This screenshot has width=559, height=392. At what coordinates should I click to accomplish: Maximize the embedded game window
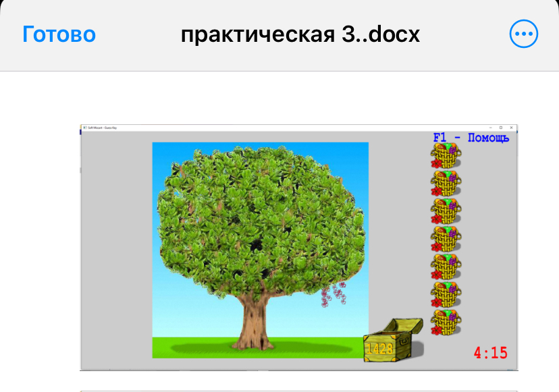pos(501,128)
